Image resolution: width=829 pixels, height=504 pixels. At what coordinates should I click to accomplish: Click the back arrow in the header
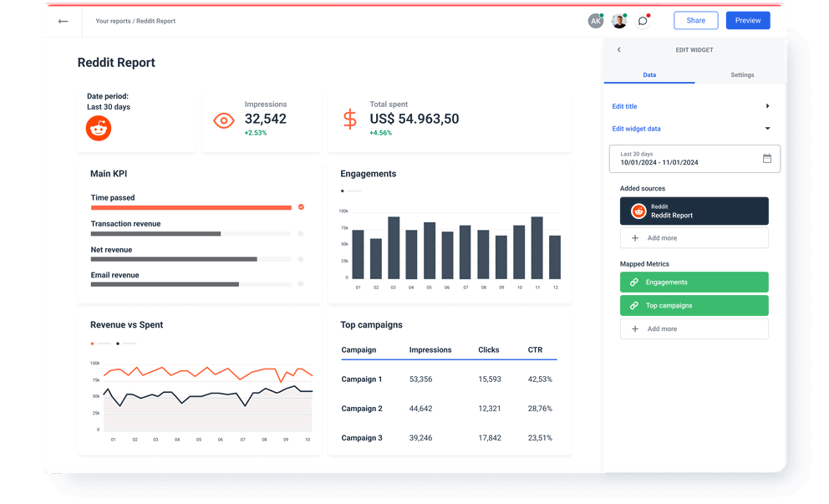pos(63,21)
